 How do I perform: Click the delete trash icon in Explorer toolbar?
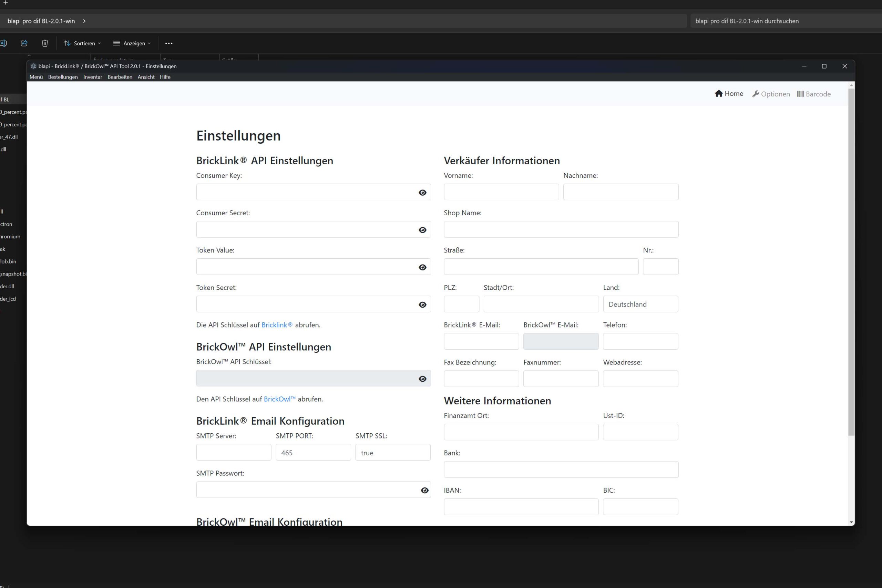click(x=45, y=43)
